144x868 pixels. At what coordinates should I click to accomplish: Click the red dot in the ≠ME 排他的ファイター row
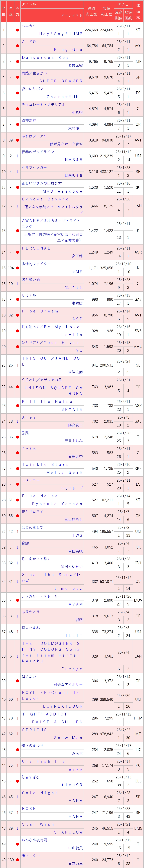click(18, 268)
